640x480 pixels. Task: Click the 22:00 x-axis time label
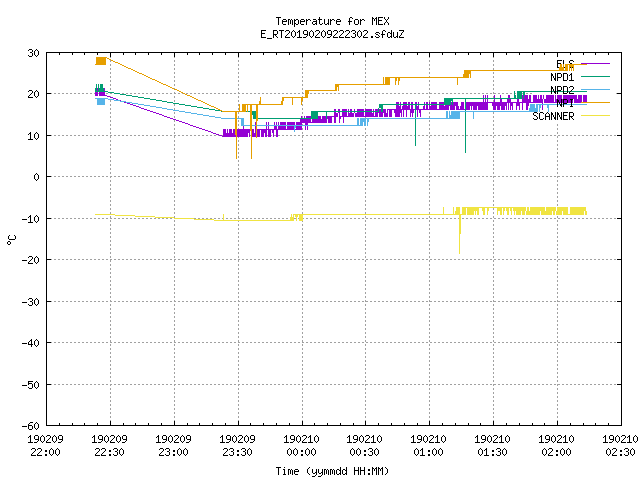click(x=45, y=452)
